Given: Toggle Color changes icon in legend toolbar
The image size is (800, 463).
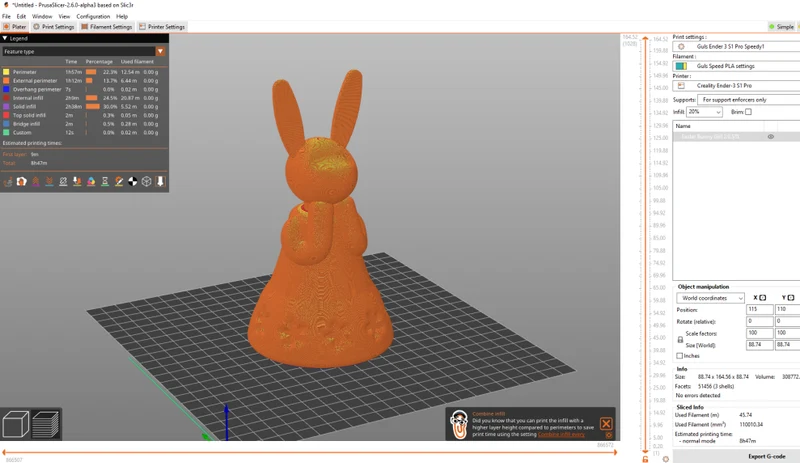Looking at the screenshot, I should pyautogui.click(x=91, y=181).
